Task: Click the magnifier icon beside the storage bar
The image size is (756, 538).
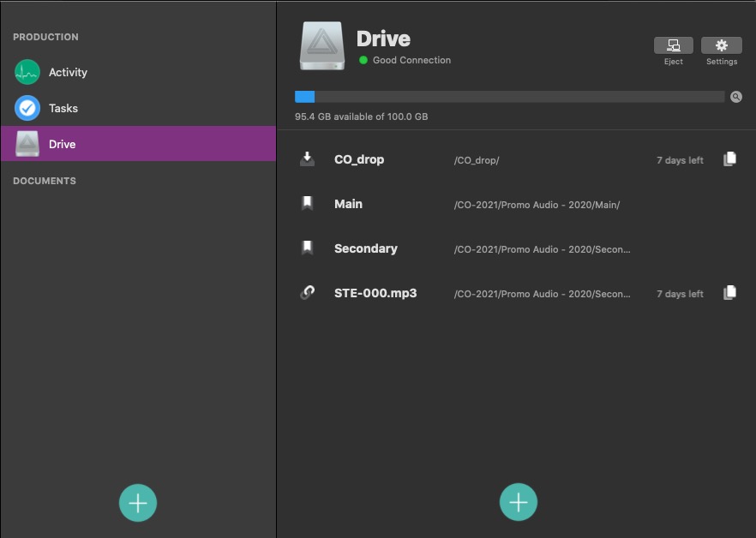Action: 735,97
